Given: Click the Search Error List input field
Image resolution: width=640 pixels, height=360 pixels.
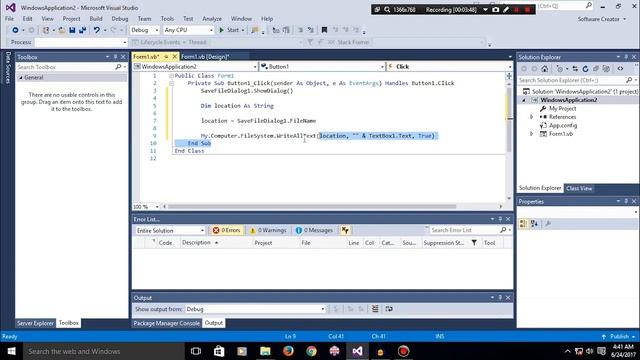Looking at the screenshot, I should point(463,230).
